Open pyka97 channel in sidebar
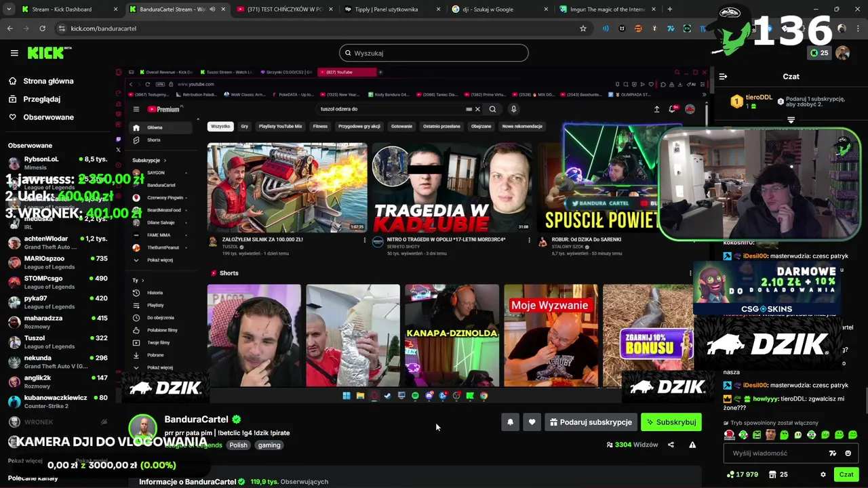This screenshot has width=868, height=488. 57,302
